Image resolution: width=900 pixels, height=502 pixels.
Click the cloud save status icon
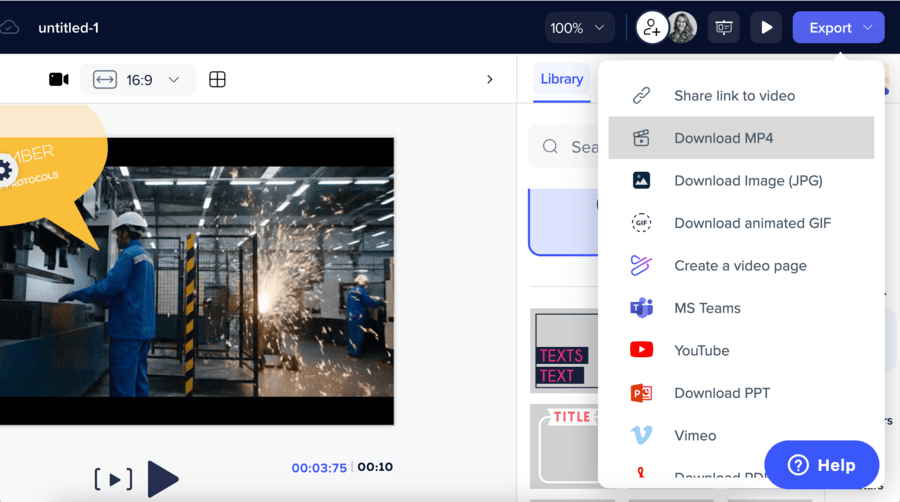click(9, 28)
